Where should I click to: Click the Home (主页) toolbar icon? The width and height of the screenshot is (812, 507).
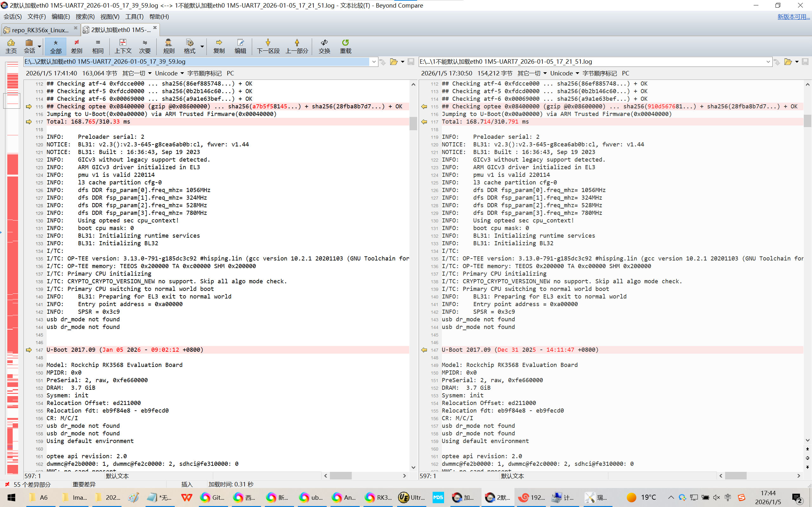pos(11,46)
